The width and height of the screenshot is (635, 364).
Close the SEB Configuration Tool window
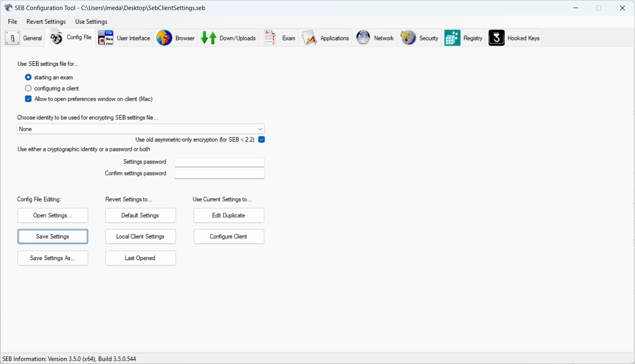click(x=623, y=8)
